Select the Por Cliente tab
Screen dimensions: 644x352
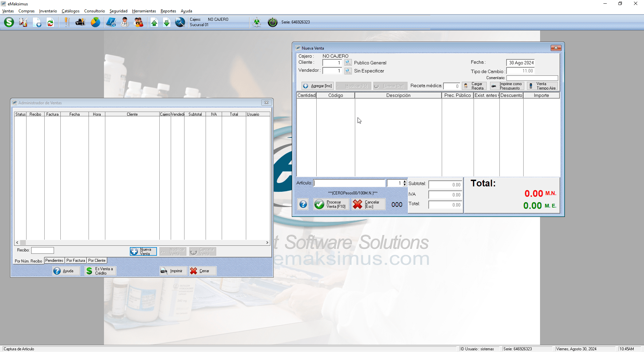[97, 260]
